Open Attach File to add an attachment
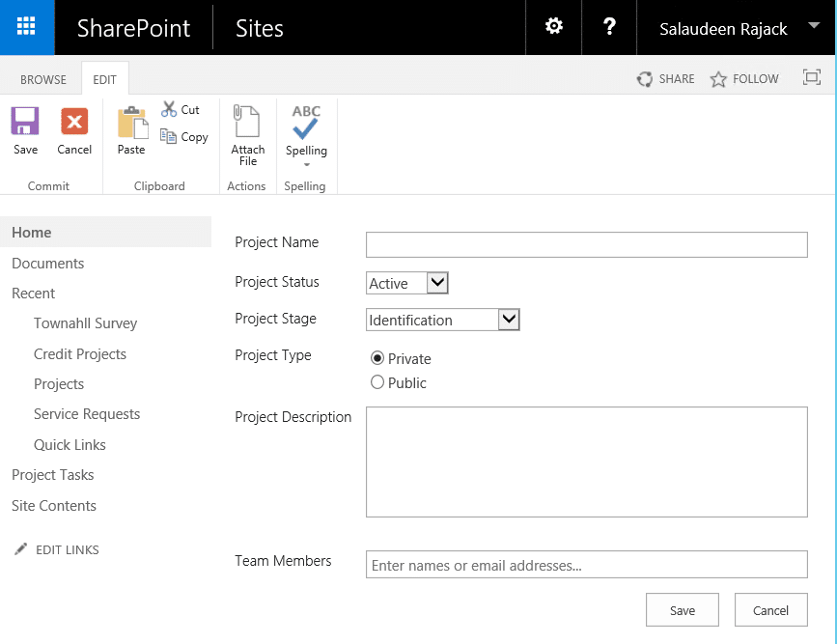Image resolution: width=837 pixels, height=644 pixels. tap(246, 130)
